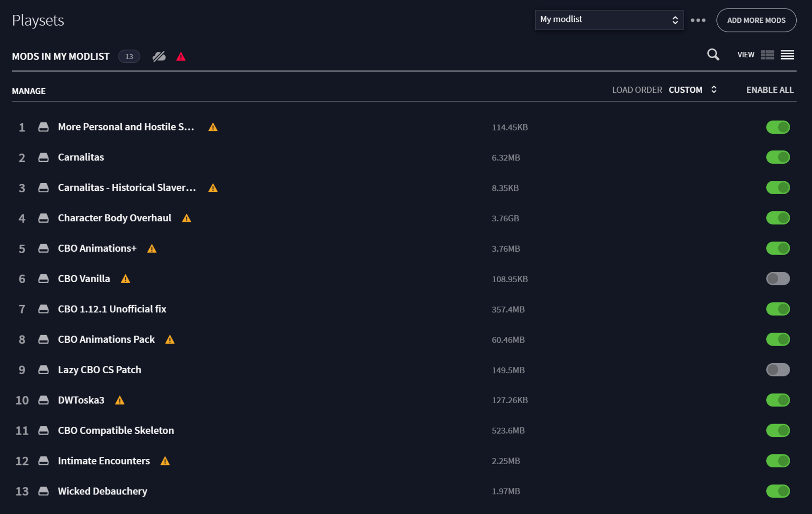Click the drive icon for CBO Vanilla
Viewport: 812px width, 514px height.
(x=43, y=279)
